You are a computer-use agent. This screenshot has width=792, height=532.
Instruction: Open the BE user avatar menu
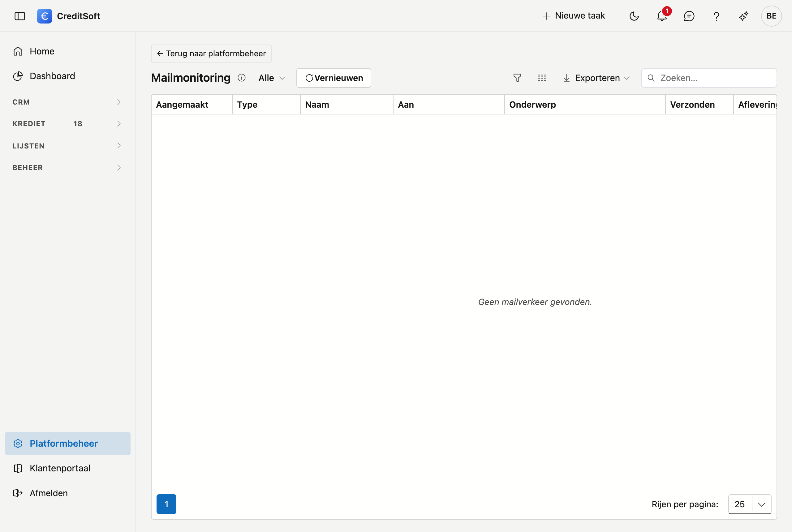(771, 16)
